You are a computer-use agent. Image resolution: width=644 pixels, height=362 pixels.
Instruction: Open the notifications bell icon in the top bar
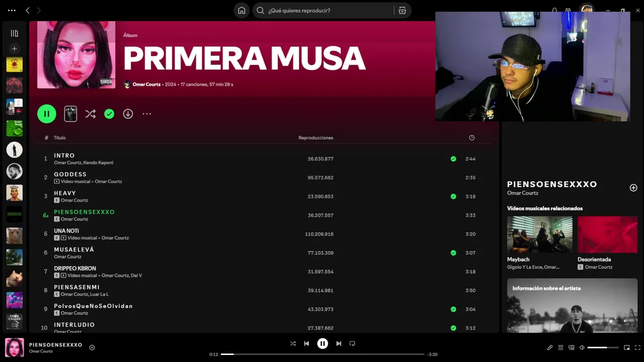[x=554, y=10]
